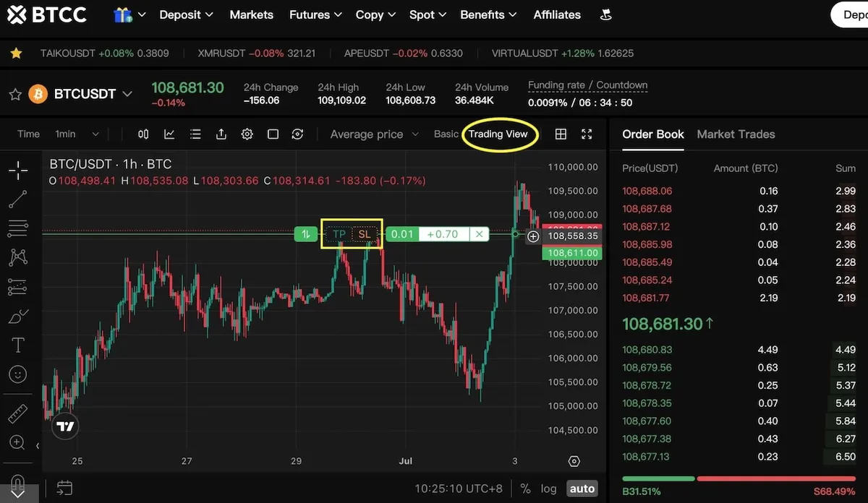Viewport: 868px width, 503px height.
Task: Select the crosshair cursor tool
Action: click(x=18, y=170)
